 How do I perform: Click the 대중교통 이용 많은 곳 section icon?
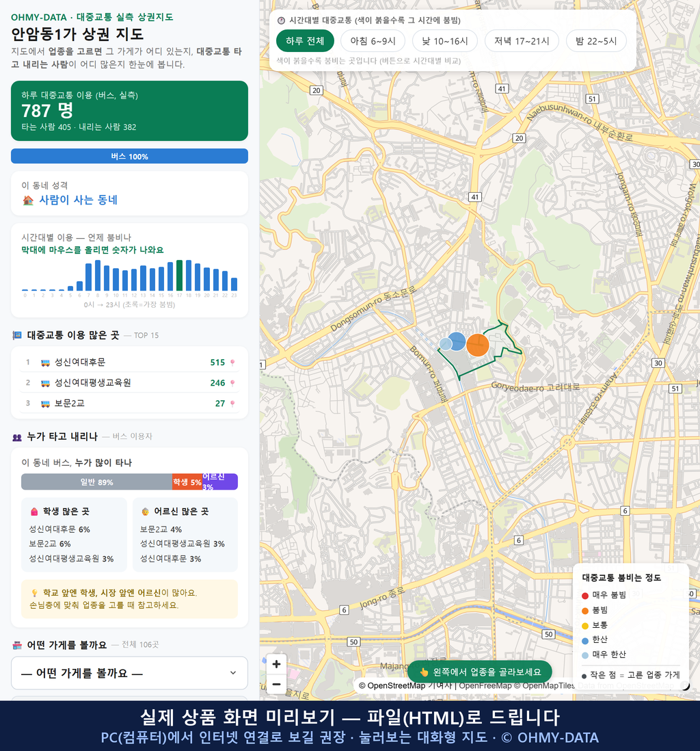pos(17,335)
